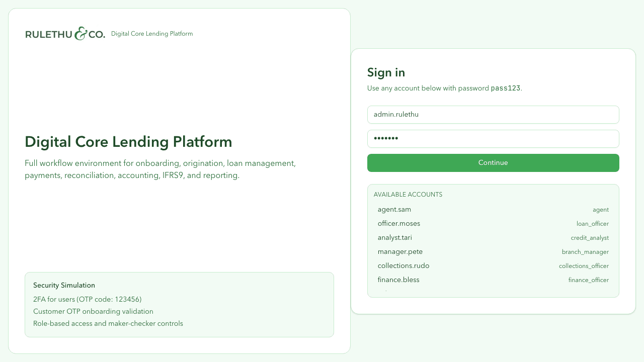Choose the analyst.tari account
The image size is (644, 362).
(395, 237)
